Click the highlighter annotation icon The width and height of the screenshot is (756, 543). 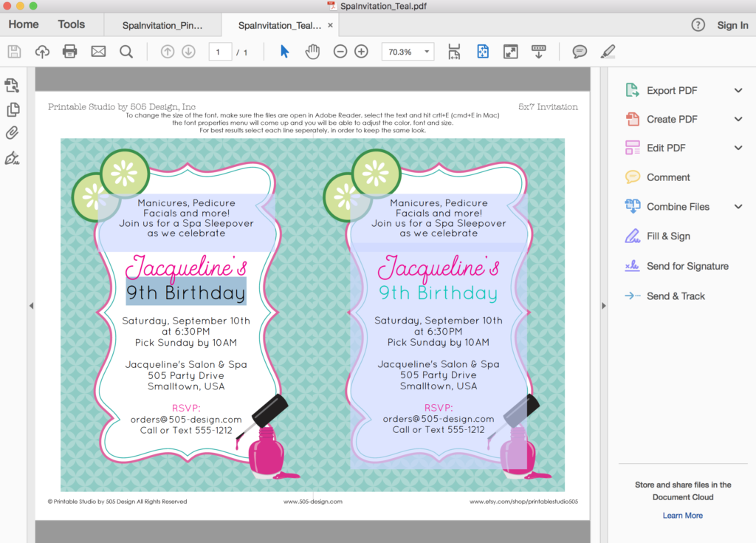tap(608, 51)
